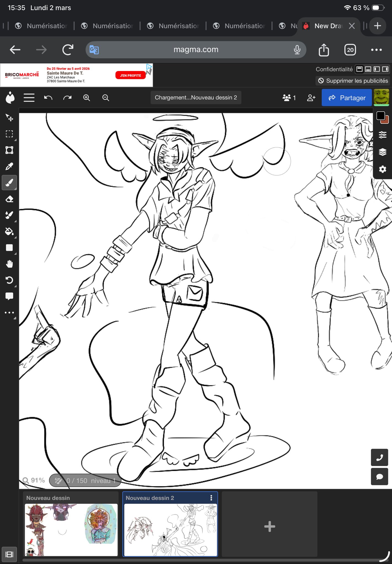Expand more tools ellipsis in left toolbar
The height and width of the screenshot is (564, 392).
(9, 313)
